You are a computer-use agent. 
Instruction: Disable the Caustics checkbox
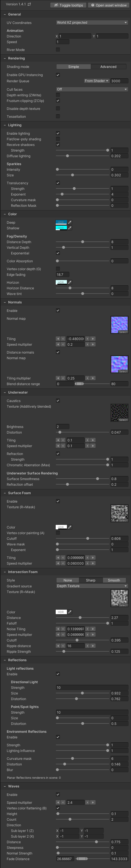click(58, 401)
